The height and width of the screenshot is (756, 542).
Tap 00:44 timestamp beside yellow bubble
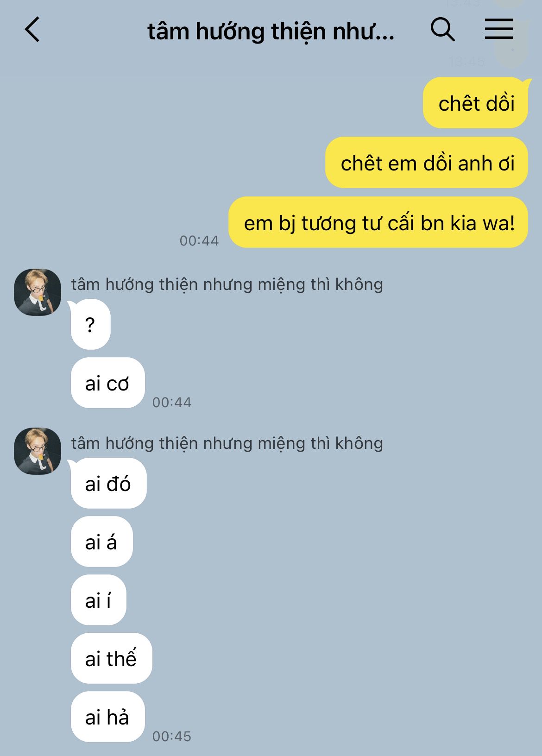click(199, 240)
